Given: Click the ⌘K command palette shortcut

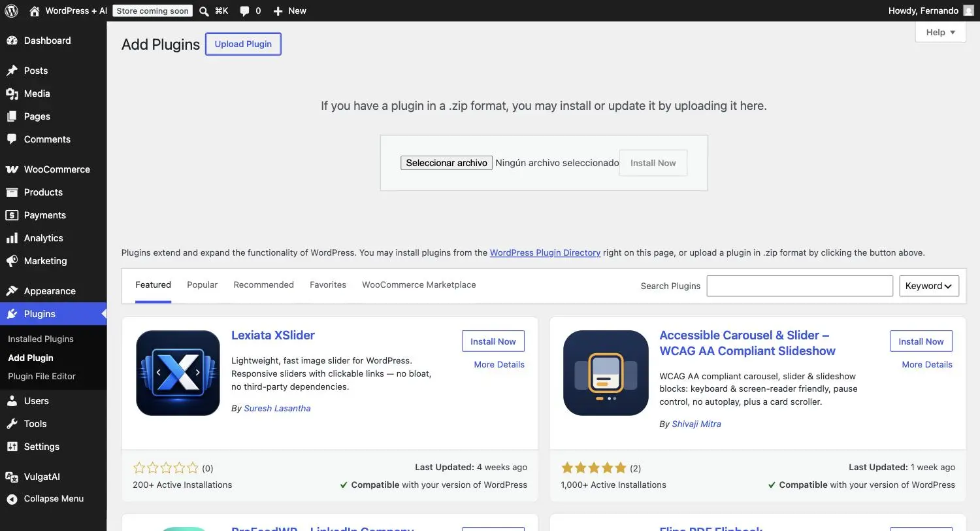Looking at the screenshot, I should pyautogui.click(x=221, y=11).
